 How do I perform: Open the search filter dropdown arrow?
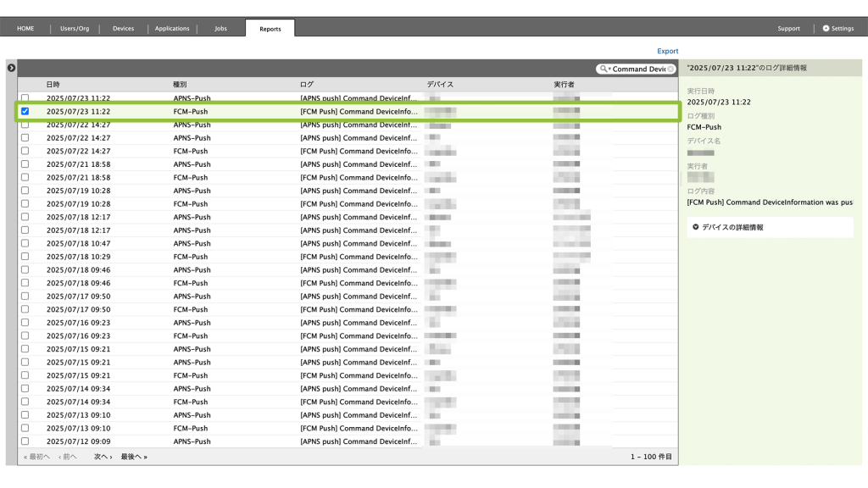[609, 69]
